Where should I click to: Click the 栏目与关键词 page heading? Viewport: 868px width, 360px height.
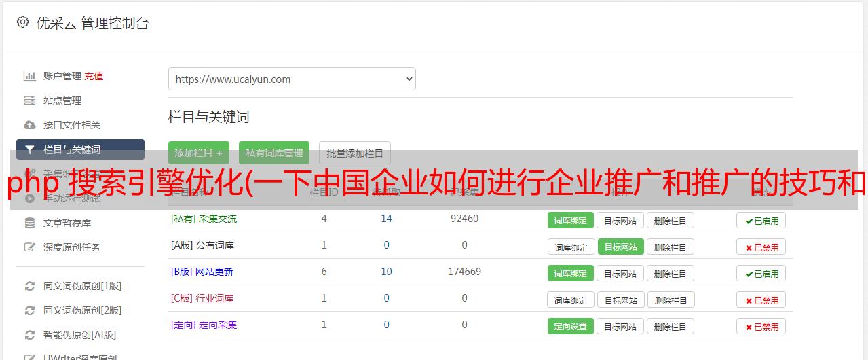pyautogui.click(x=209, y=117)
